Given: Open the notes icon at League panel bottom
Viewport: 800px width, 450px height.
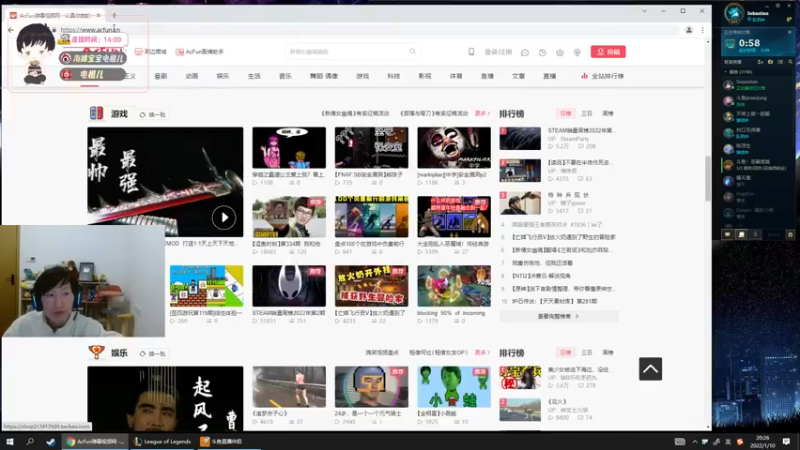Looking at the screenshot, I should point(741,234).
